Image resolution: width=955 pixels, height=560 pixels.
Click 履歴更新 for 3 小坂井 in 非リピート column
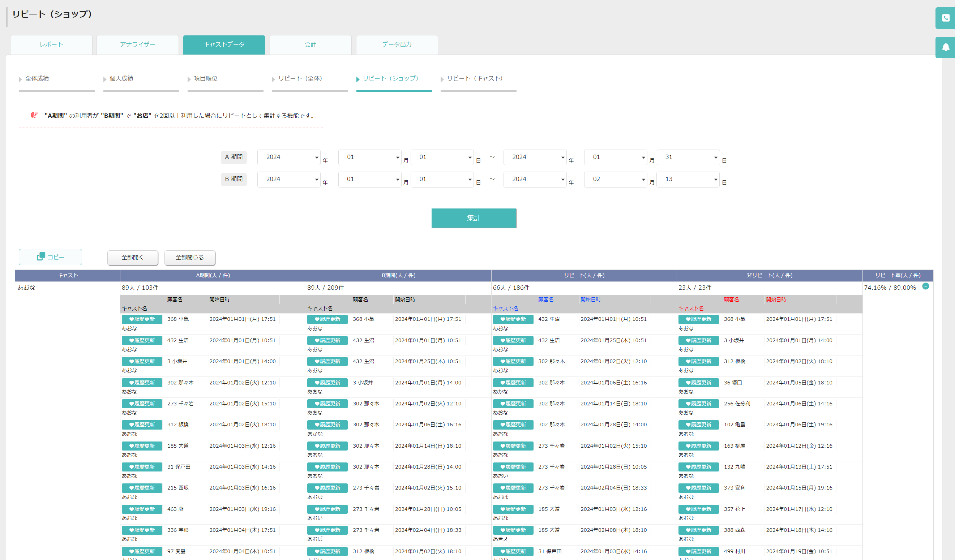(x=698, y=340)
